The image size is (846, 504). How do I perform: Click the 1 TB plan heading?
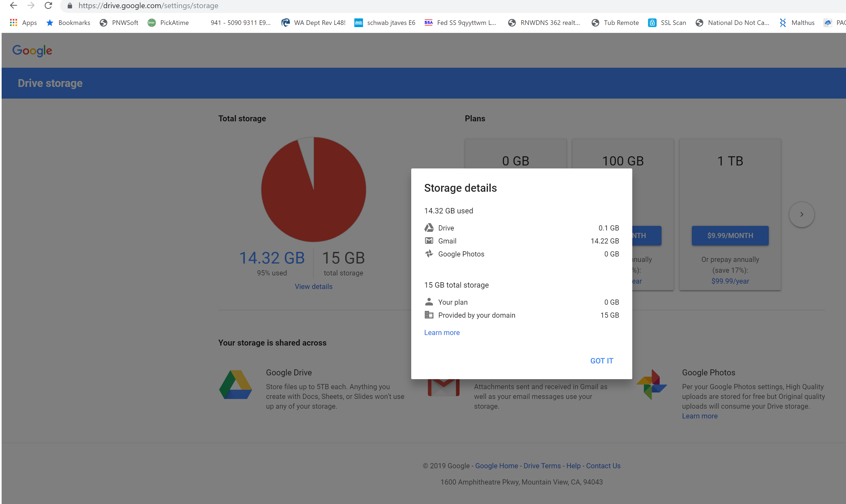coord(730,161)
